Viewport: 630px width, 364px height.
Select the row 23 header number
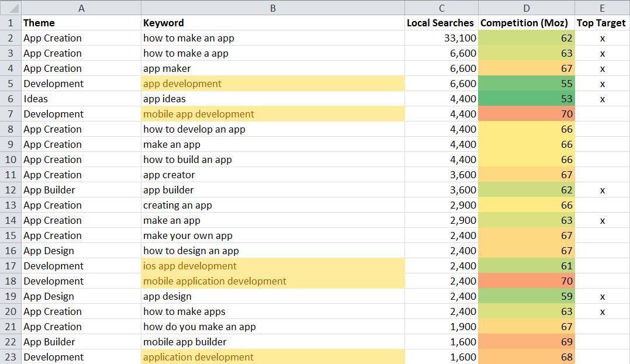pos(11,357)
